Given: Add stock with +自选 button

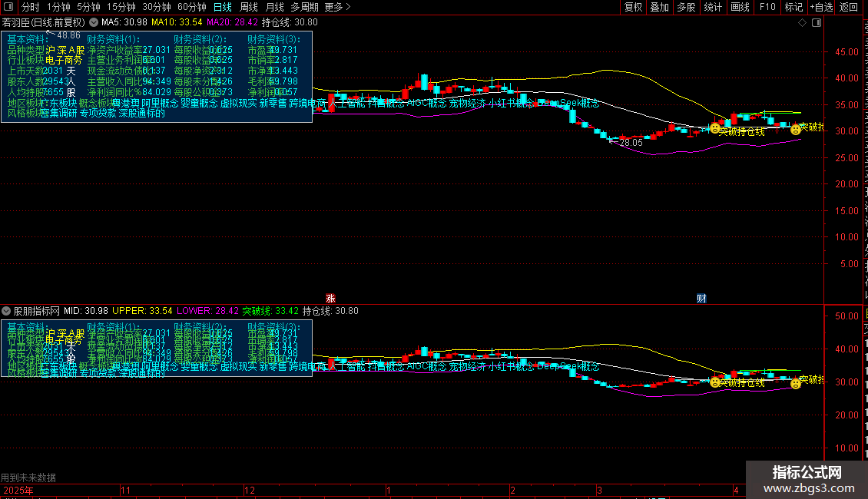Looking at the screenshot, I should click(x=820, y=7).
